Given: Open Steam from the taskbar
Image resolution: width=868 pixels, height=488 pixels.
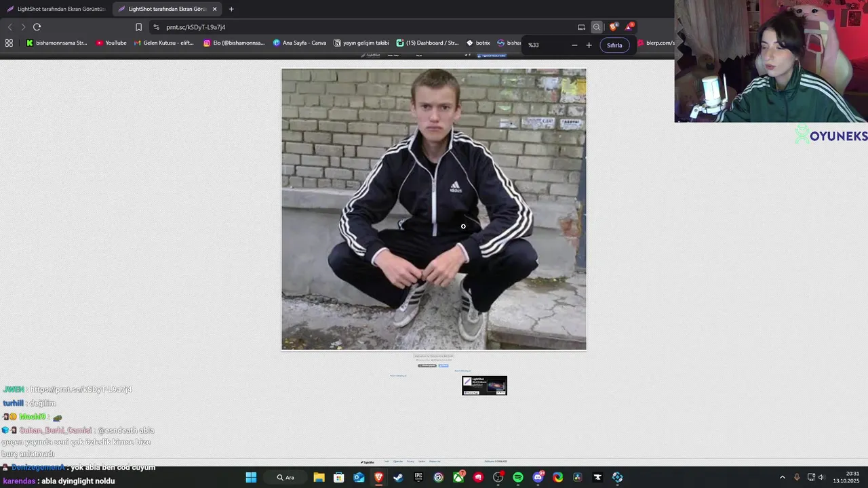Looking at the screenshot, I should pyautogui.click(x=398, y=477).
